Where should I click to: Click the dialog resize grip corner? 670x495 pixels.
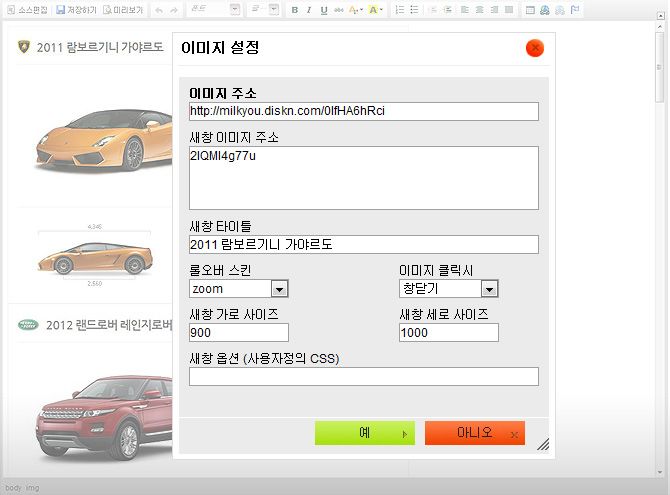(x=543, y=445)
